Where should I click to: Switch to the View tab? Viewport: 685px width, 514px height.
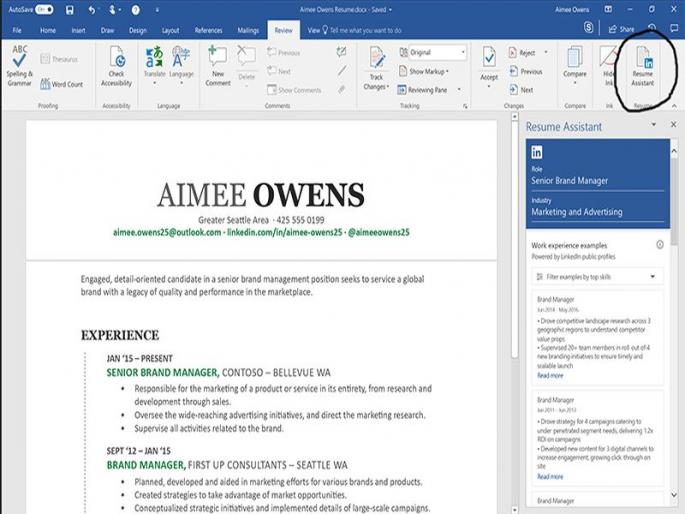[x=314, y=30]
